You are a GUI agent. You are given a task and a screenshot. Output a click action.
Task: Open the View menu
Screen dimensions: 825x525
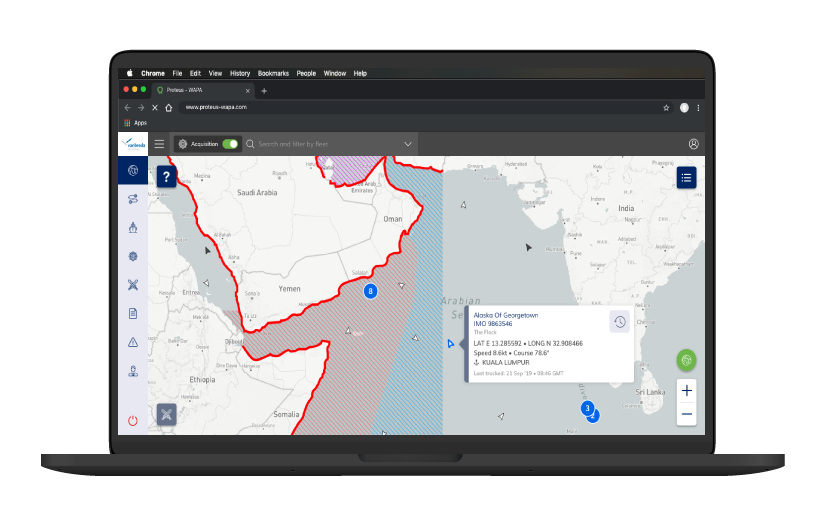215,73
